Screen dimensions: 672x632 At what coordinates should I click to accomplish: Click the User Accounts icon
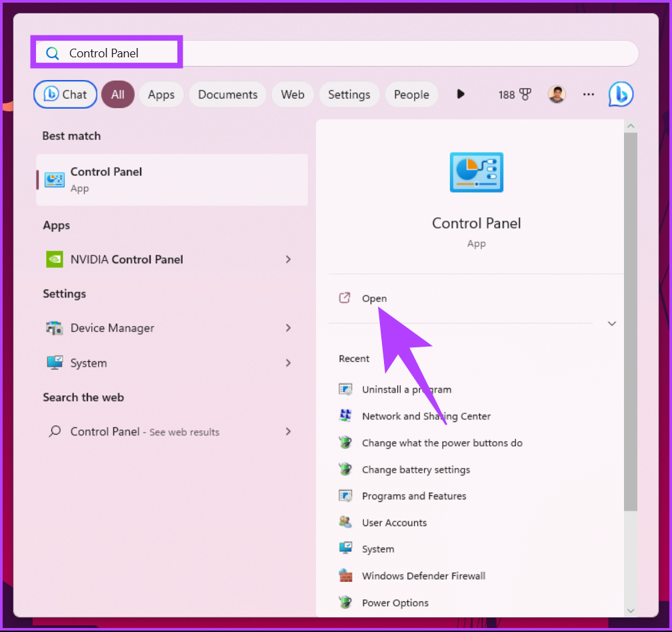tap(345, 522)
